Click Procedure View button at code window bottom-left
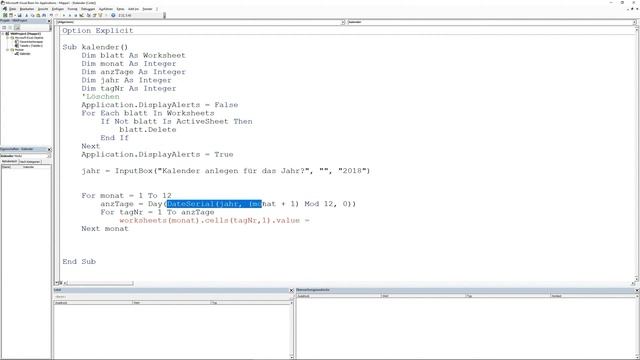640x360 pixels. 56,283
